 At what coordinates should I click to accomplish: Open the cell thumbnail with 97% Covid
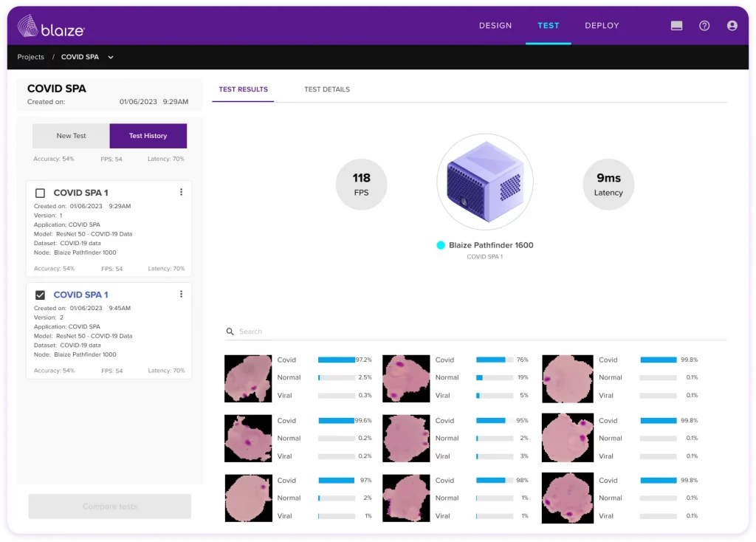click(248, 498)
